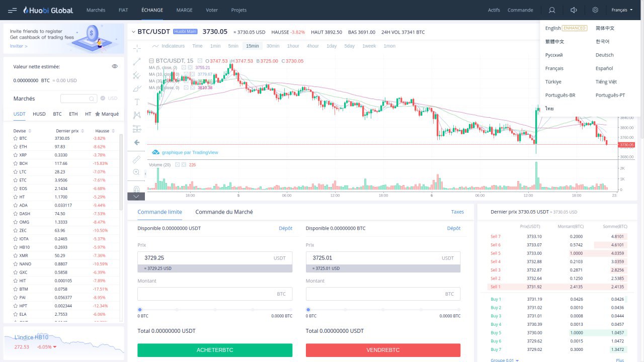Select the pitchfork drawing tool
This screenshot has width=644, height=362.
coord(137,75)
